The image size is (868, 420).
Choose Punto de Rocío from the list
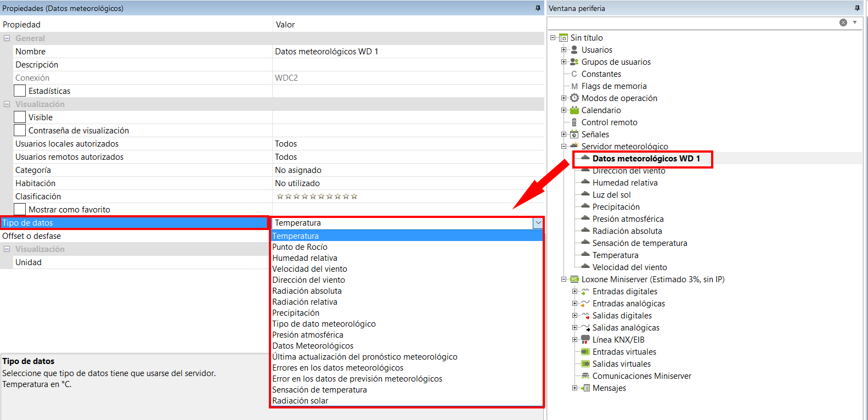click(300, 247)
